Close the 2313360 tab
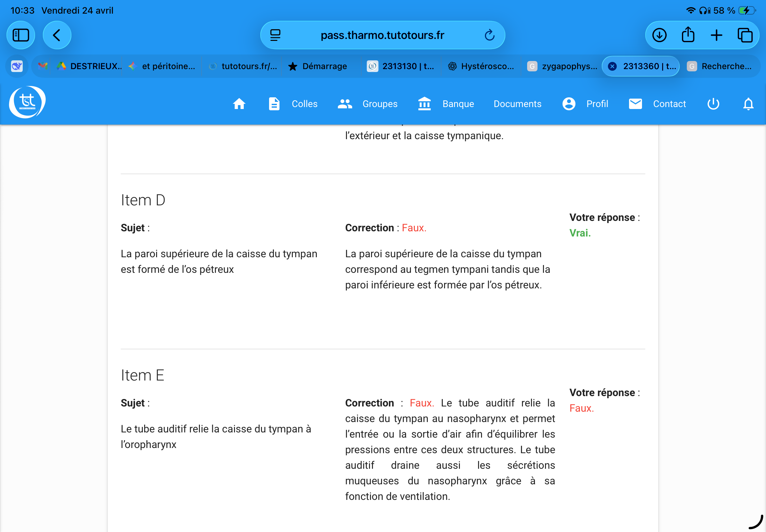The height and width of the screenshot is (532, 766). coord(612,66)
